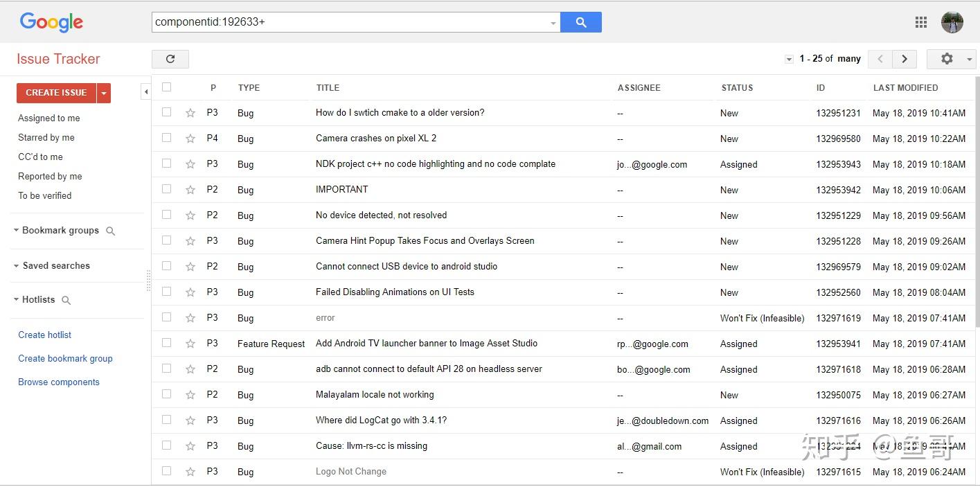Star the 'No device detected' issue

190,215
